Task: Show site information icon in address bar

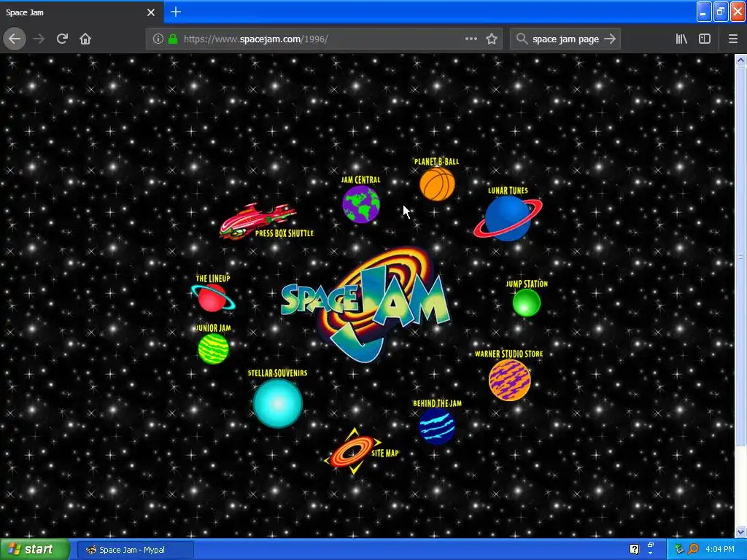Action: tap(158, 39)
